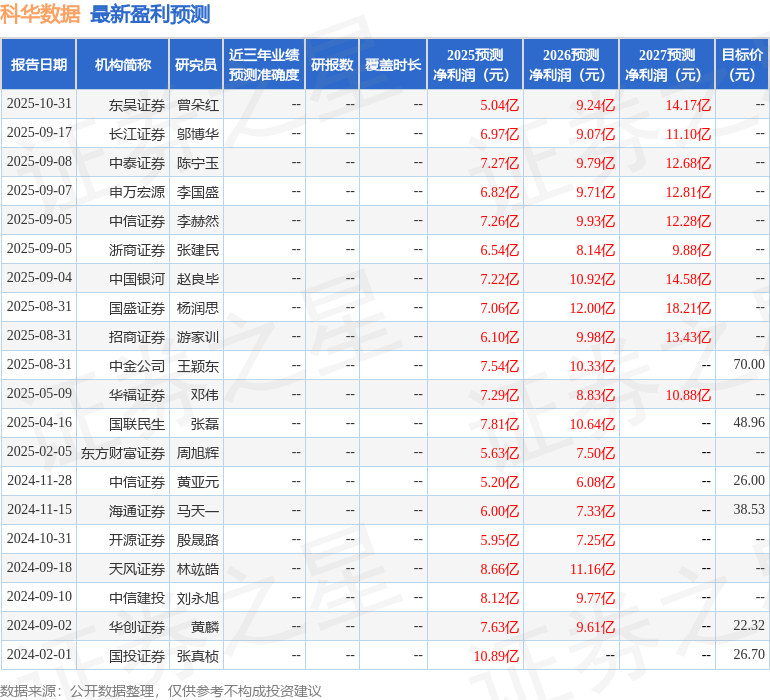Click researcher name 曾朵红
The width and height of the screenshot is (770, 700).
click(x=198, y=104)
